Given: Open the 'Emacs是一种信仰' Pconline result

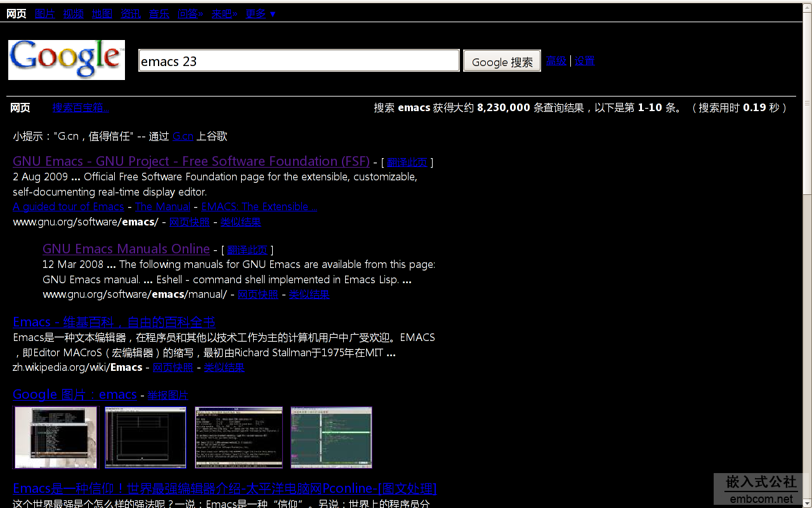Looking at the screenshot, I should [225, 488].
